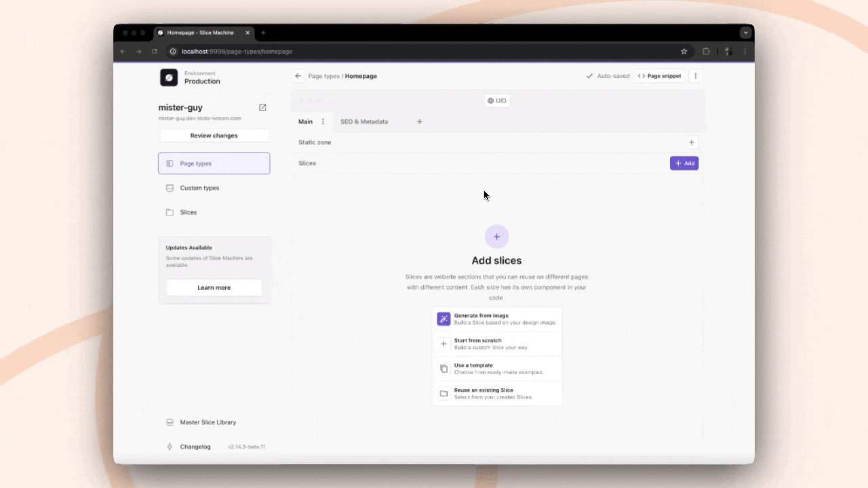The width and height of the screenshot is (868, 488).
Task: Open the browser extensions puzzle icon
Action: (705, 52)
